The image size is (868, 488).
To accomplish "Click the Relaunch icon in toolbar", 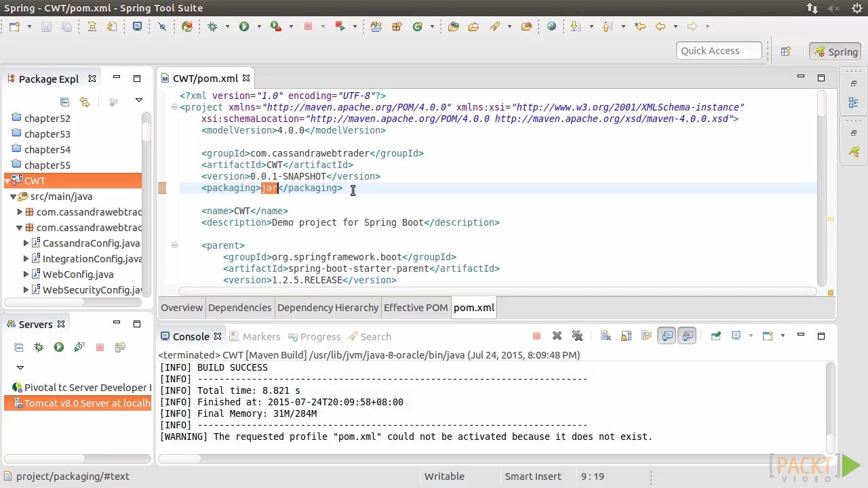I will click(x=340, y=26).
